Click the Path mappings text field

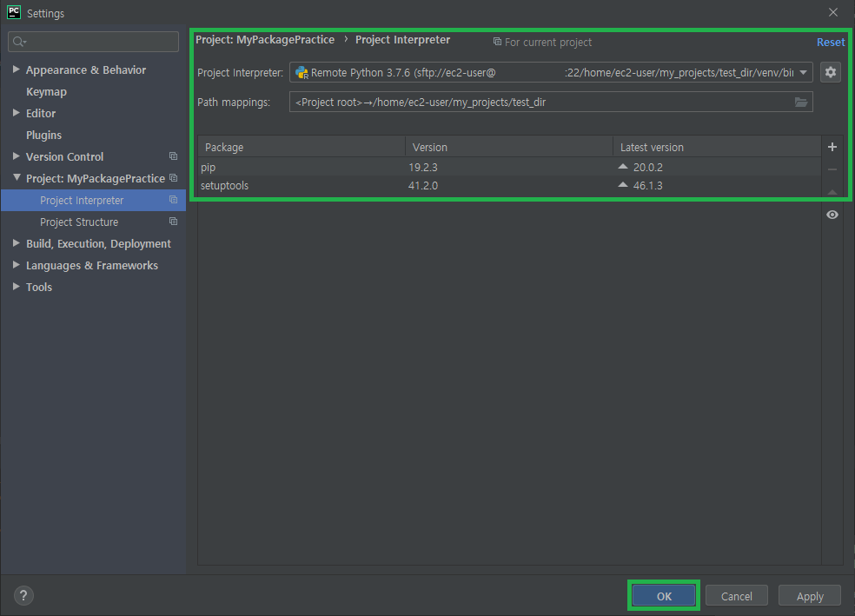click(x=551, y=102)
